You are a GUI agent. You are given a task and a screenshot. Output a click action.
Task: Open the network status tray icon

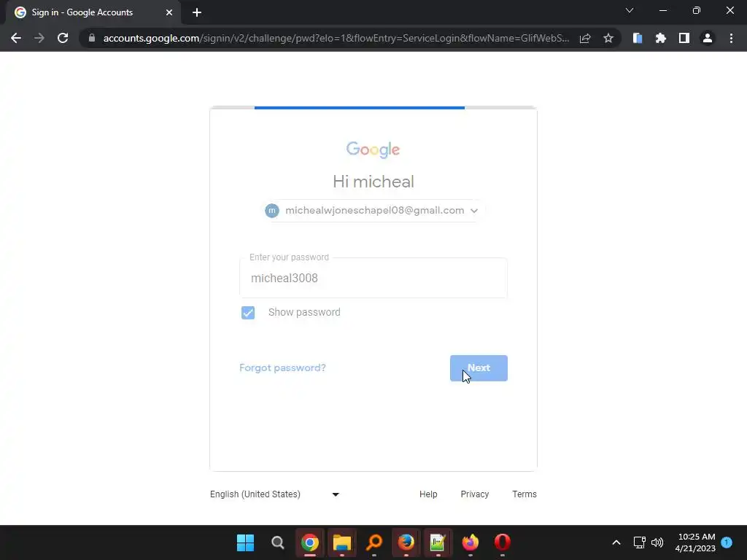click(639, 542)
